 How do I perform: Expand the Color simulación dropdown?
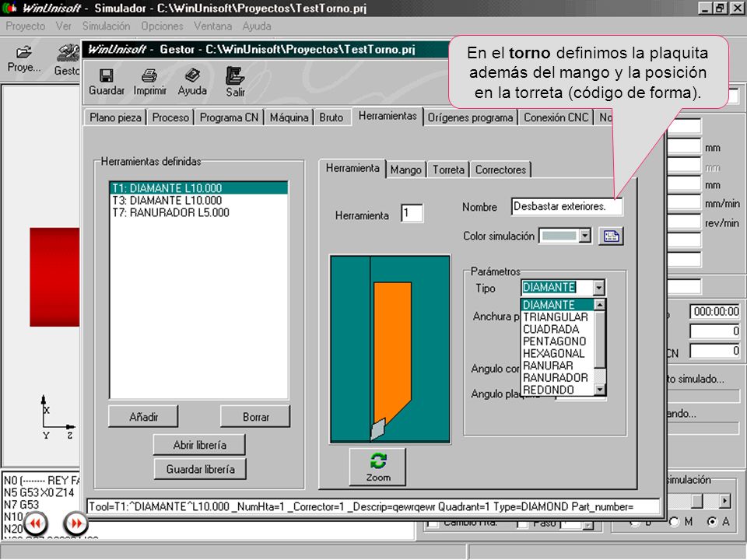584,236
